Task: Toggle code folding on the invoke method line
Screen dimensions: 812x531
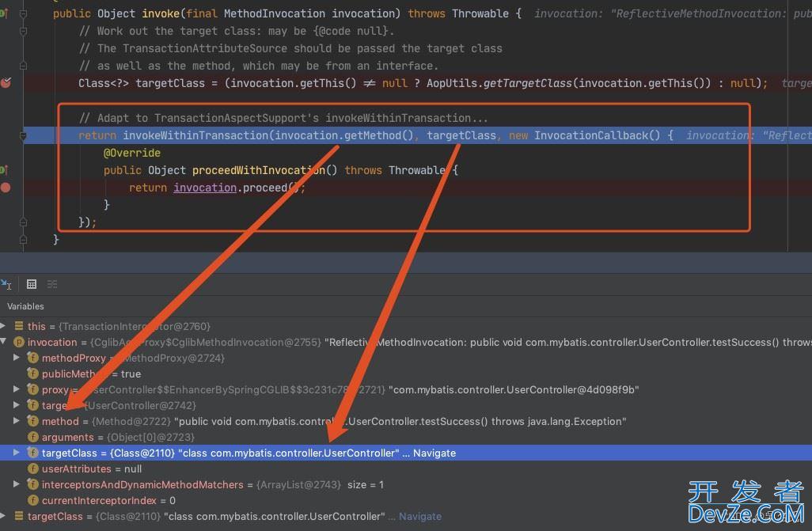Action: (23, 13)
